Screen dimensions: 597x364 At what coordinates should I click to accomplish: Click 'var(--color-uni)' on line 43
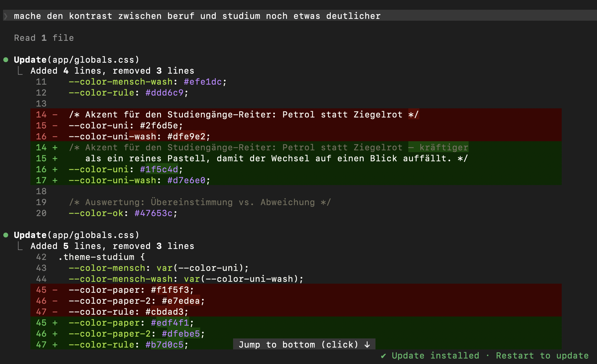(200, 268)
